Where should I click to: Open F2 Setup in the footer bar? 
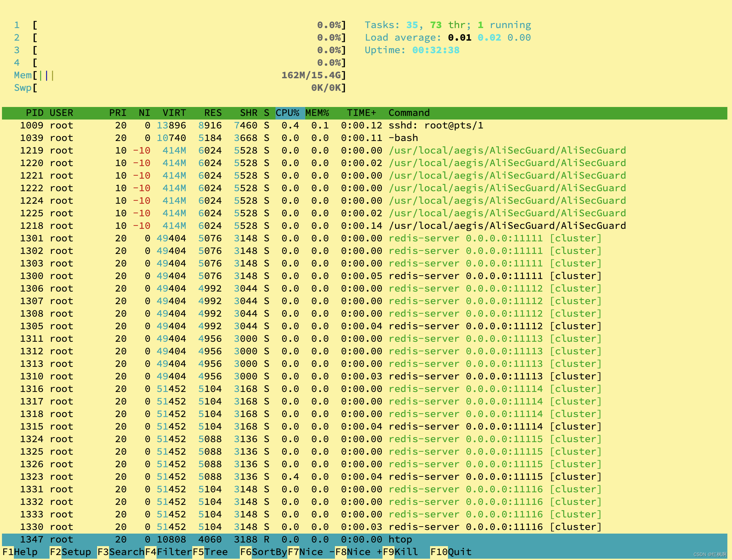(70, 552)
